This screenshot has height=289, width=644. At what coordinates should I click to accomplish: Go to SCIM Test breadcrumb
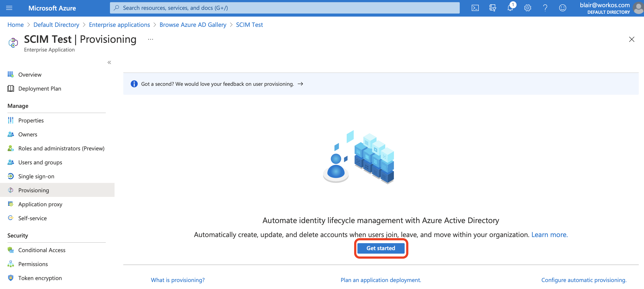click(249, 25)
